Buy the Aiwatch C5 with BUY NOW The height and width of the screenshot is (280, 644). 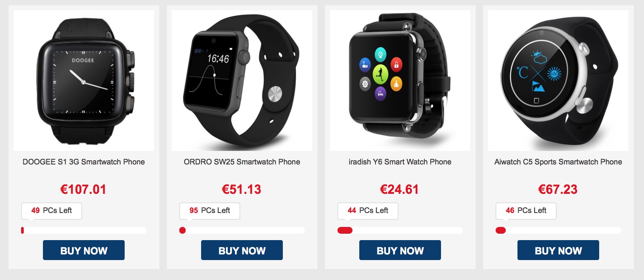(x=558, y=250)
